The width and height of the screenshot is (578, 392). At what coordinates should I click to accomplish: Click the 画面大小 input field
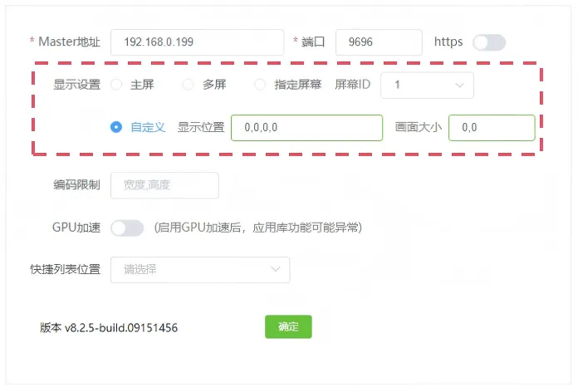(x=492, y=128)
